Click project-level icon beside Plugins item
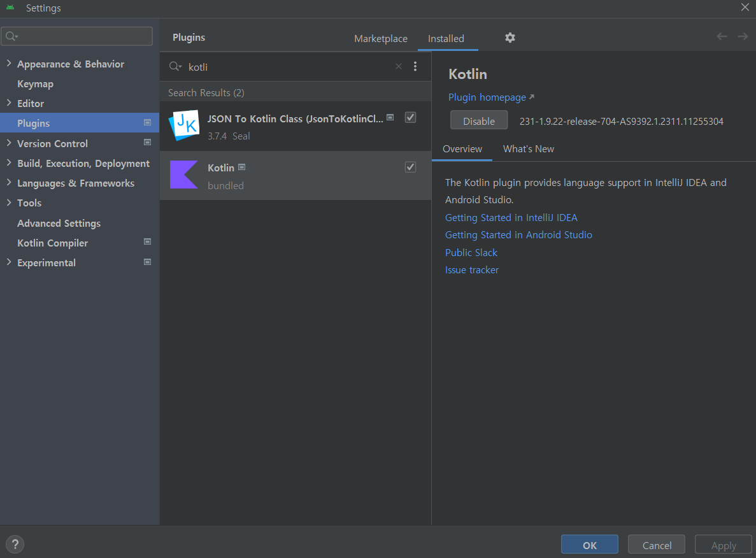 [x=148, y=122]
